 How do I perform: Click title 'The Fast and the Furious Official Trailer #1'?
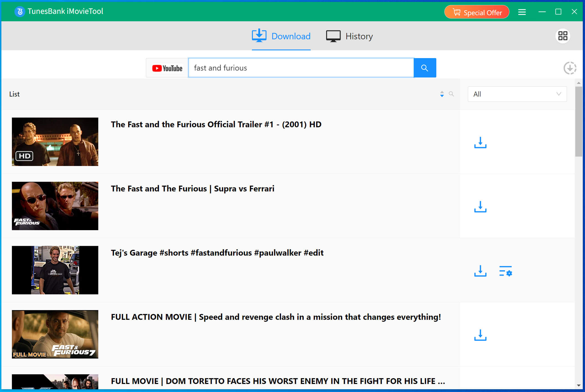pyautogui.click(x=216, y=124)
